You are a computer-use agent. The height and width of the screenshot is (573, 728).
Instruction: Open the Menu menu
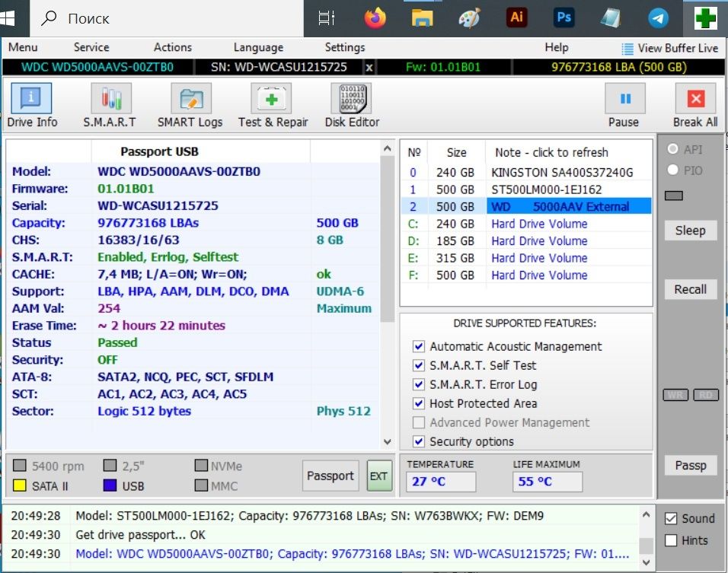(x=23, y=47)
